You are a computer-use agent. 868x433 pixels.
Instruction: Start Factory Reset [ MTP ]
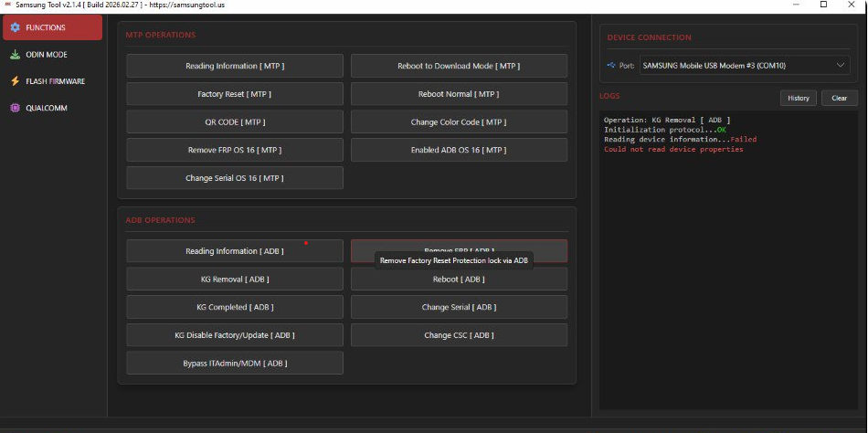[235, 94]
